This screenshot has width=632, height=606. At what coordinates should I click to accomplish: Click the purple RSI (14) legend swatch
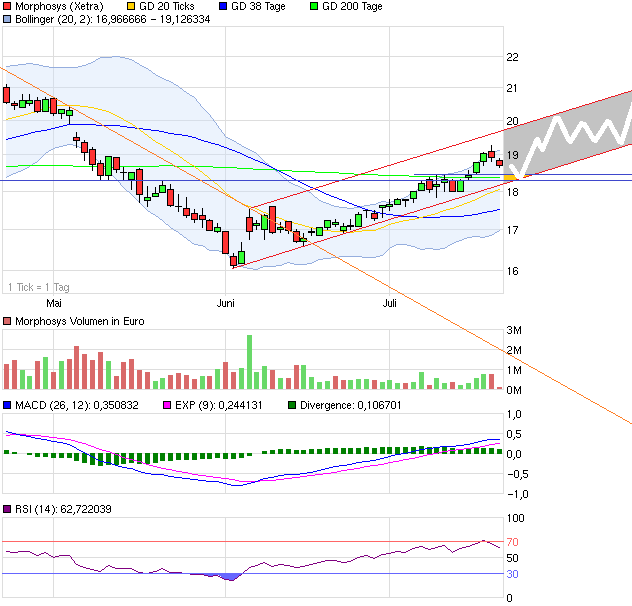point(7,509)
